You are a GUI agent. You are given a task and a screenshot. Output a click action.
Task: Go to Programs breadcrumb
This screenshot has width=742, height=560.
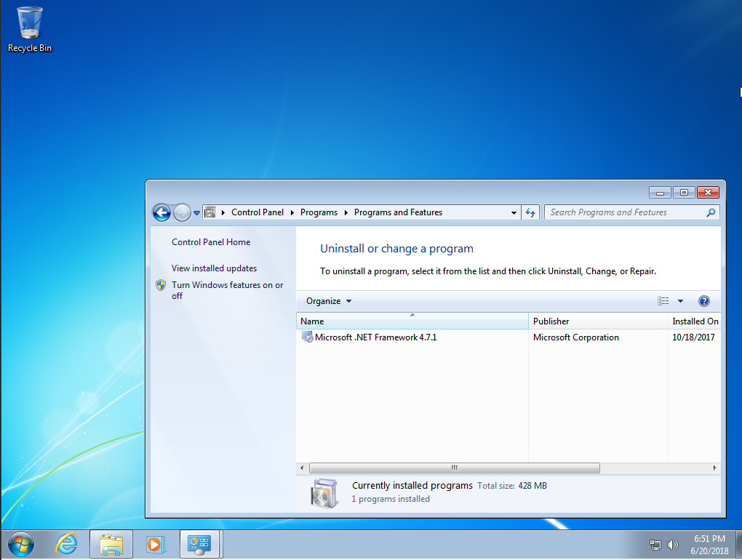click(x=319, y=212)
